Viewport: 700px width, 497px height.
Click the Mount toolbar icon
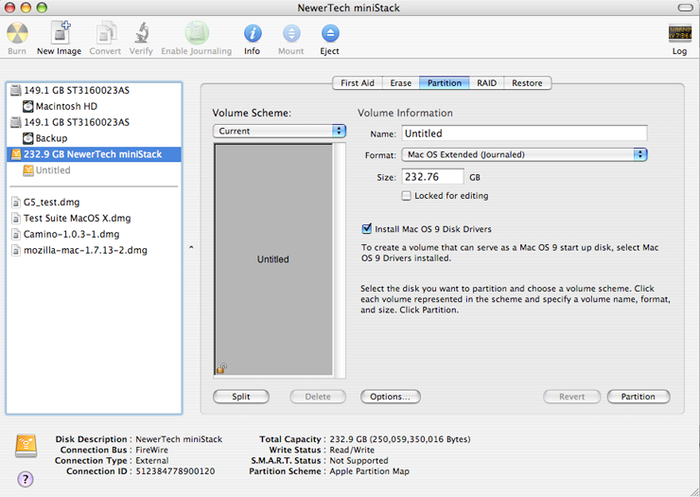(292, 33)
